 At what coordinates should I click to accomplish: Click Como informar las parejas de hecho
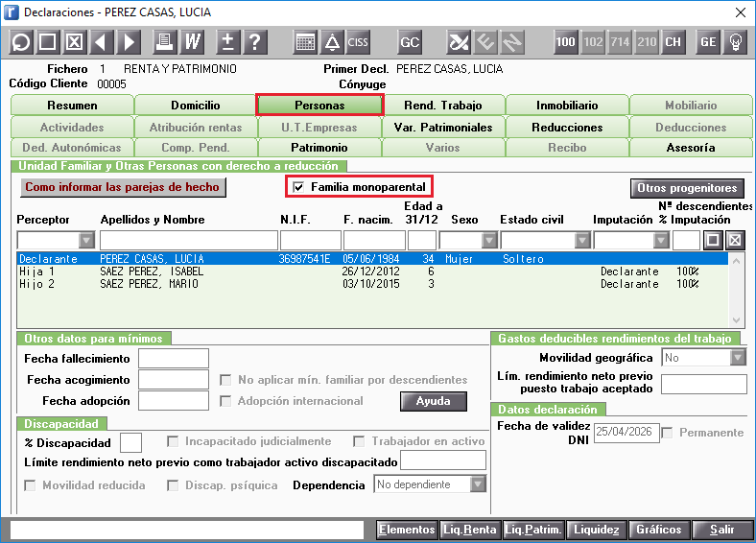click(123, 187)
